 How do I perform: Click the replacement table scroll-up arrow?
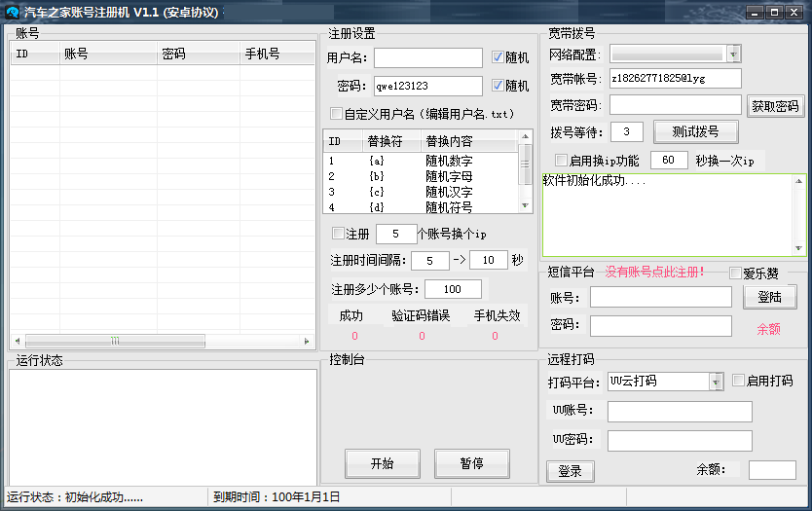click(x=525, y=136)
